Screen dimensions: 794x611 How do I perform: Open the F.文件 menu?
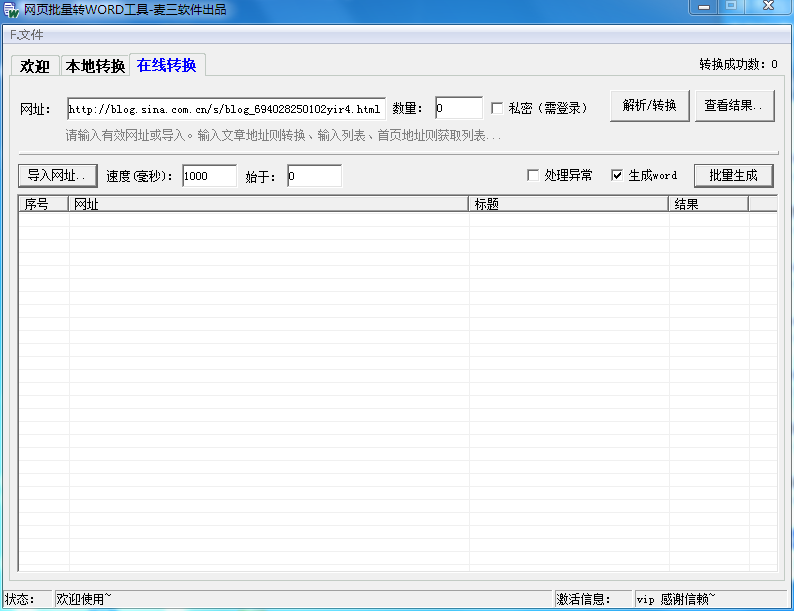(x=27, y=34)
